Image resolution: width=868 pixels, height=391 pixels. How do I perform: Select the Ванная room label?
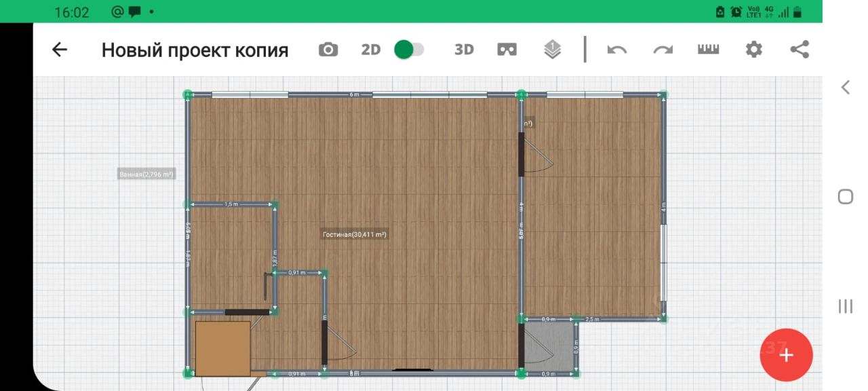[x=146, y=174]
